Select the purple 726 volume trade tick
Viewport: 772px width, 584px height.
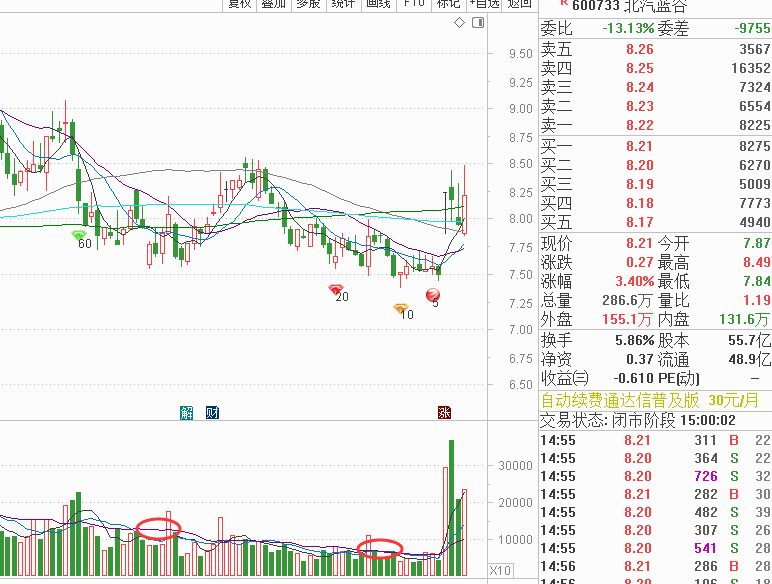pos(655,476)
